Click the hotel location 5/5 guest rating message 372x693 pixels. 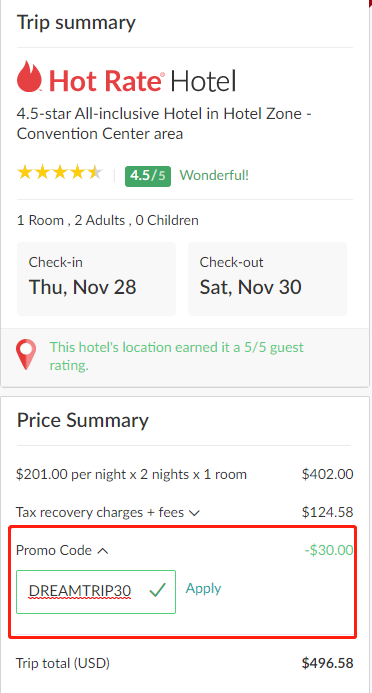[x=177, y=356]
